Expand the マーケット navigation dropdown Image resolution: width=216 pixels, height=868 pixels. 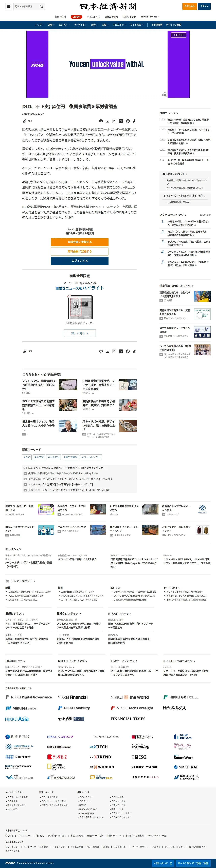pyautogui.click(x=80, y=25)
